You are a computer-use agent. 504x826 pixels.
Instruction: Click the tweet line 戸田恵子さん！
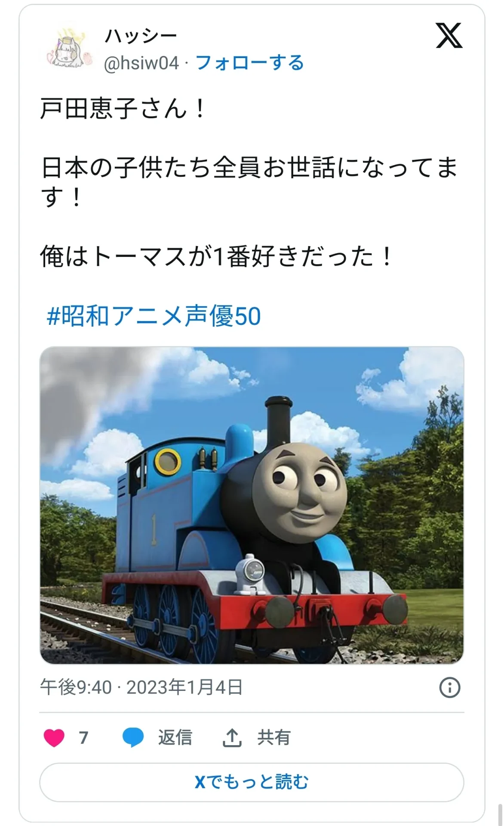(x=124, y=108)
